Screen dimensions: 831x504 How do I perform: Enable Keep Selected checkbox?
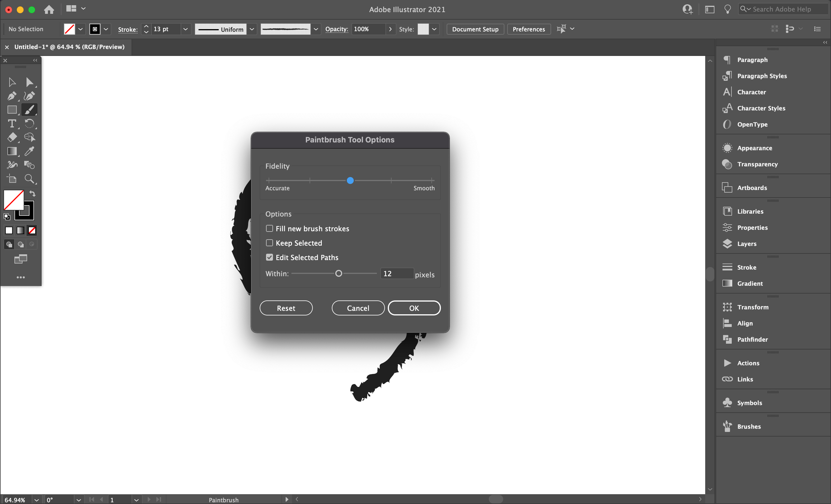click(x=269, y=243)
